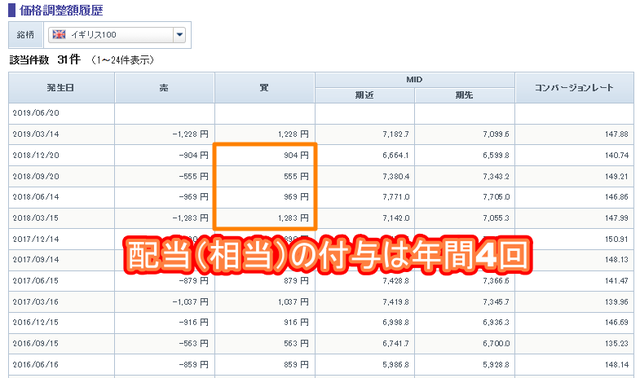This screenshot has width=640, height=378.
Task: Open the 銘柄 dropdown showing イギリス100
Action: pos(117,35)
